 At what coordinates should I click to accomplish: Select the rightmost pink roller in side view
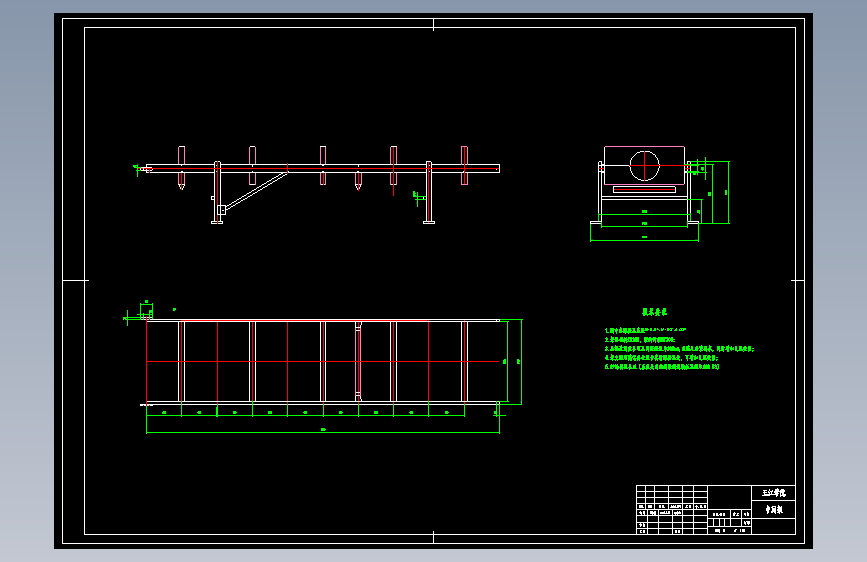point(464,165)
